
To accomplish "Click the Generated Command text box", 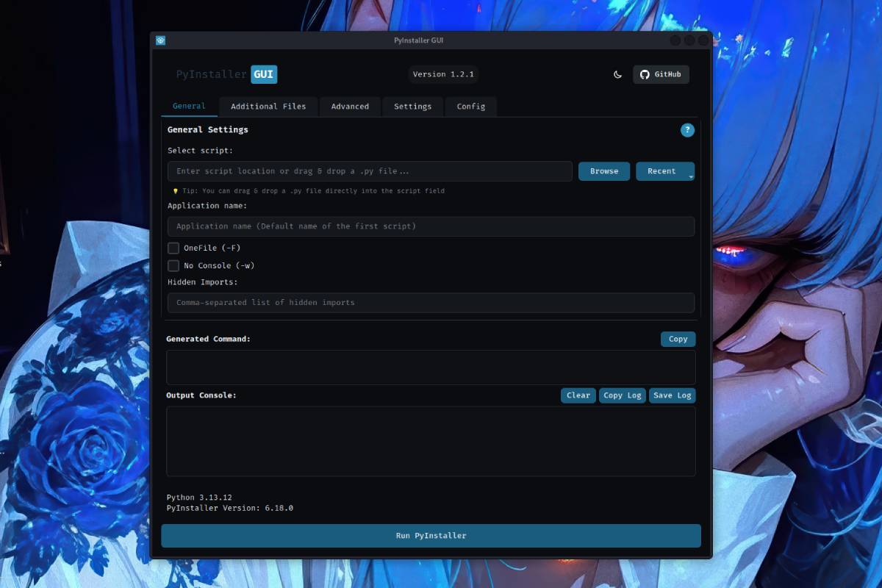I will point(431,367).
